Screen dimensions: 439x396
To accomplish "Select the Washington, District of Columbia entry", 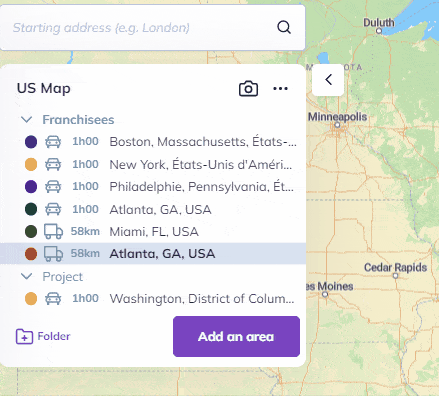I will [x=153, y=298].
